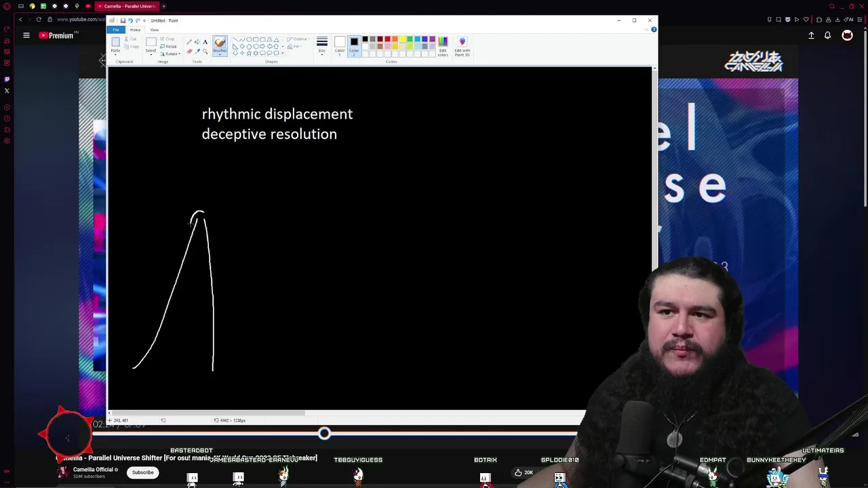Click the Crop button in Image group

[167, 39]
